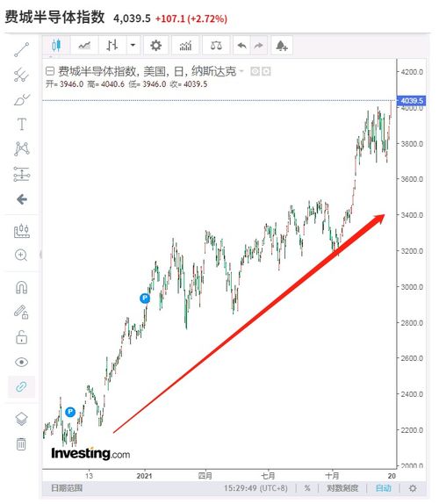Click the 四月 time axis label
Screen dimensions: 439x504
point(205,476)
